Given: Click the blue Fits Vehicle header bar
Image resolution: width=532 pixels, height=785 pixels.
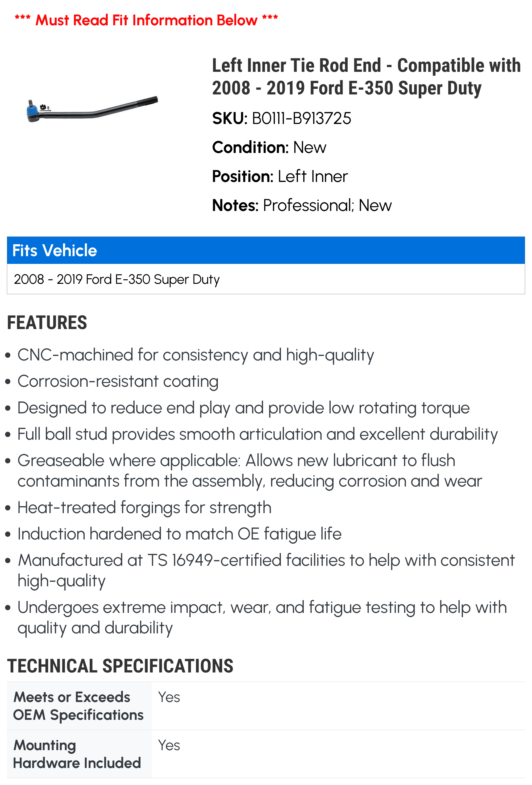Looking at the screenshot, I should pyautogui.click(x=266, y=250).
